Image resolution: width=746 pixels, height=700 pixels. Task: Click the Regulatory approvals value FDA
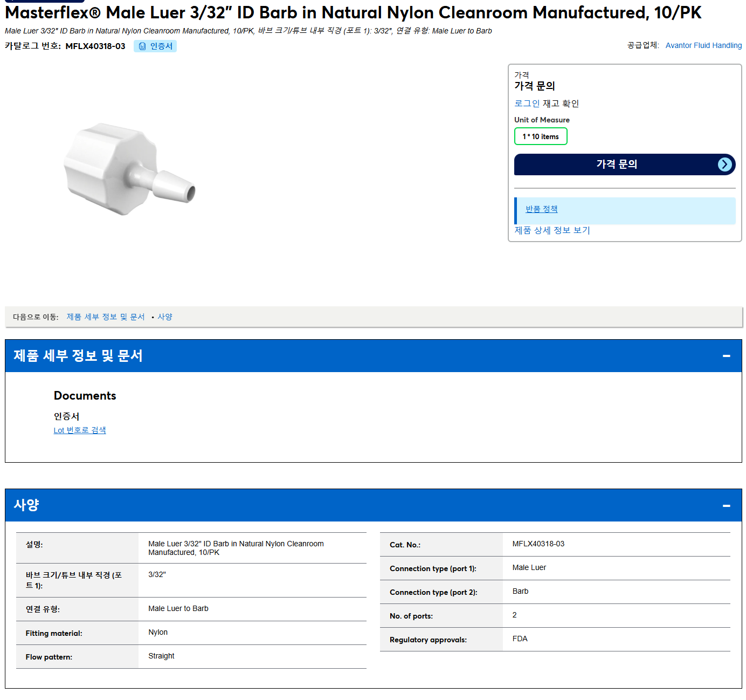[x=520, y=639]
